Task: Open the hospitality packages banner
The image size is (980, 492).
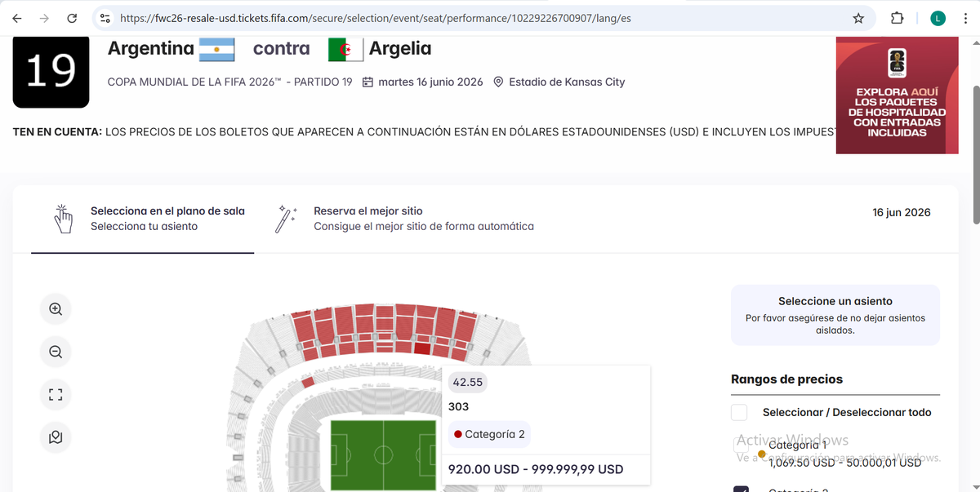Action: [897, 95]
